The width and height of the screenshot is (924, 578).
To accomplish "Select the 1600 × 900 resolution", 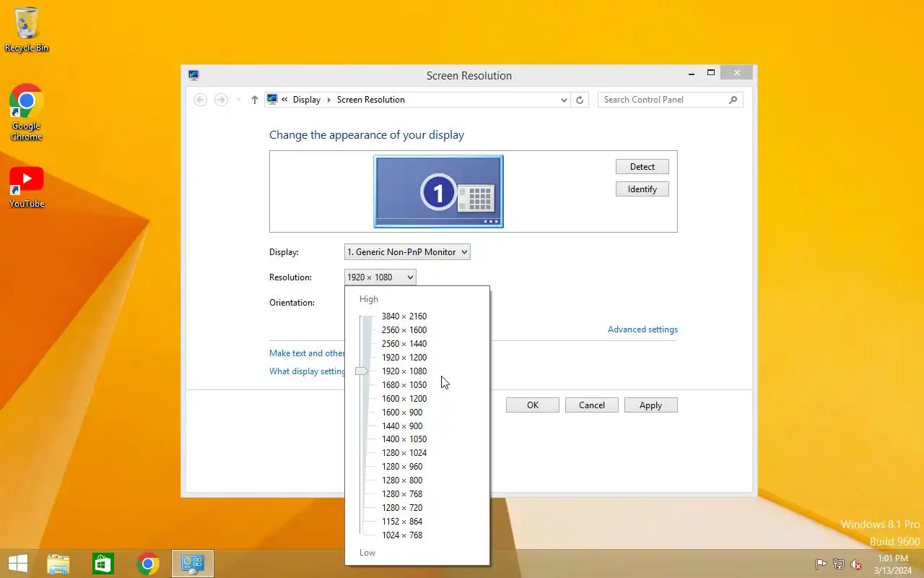I will point(402,413).
